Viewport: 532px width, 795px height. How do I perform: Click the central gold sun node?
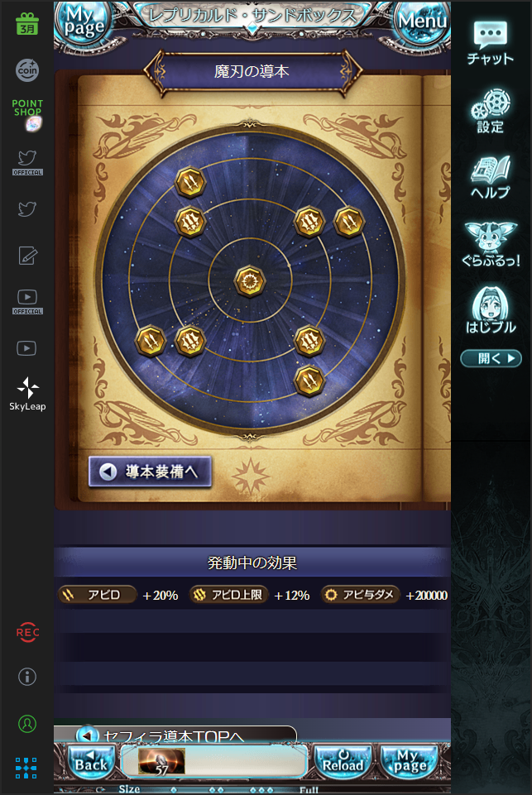tap(250, 281)
